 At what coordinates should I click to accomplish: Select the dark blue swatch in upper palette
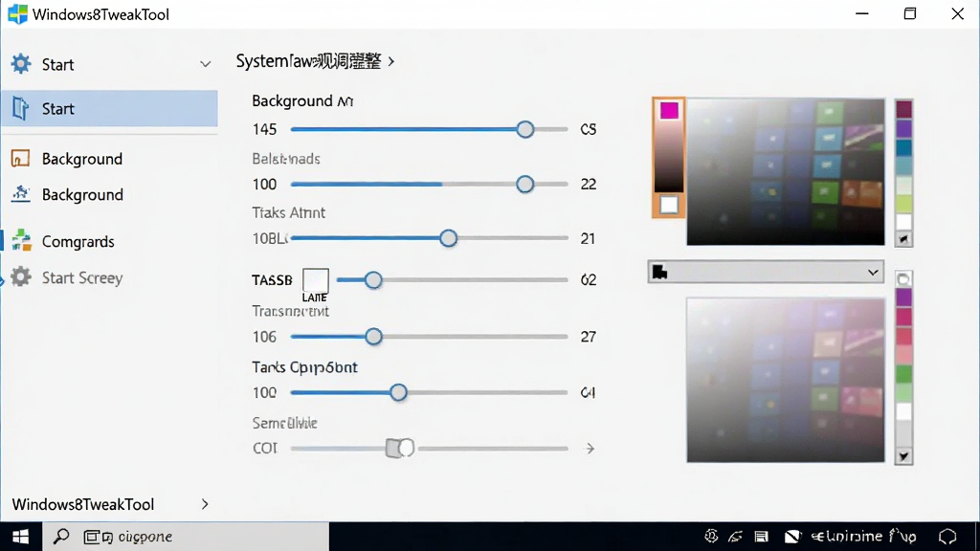click(903, 147)
